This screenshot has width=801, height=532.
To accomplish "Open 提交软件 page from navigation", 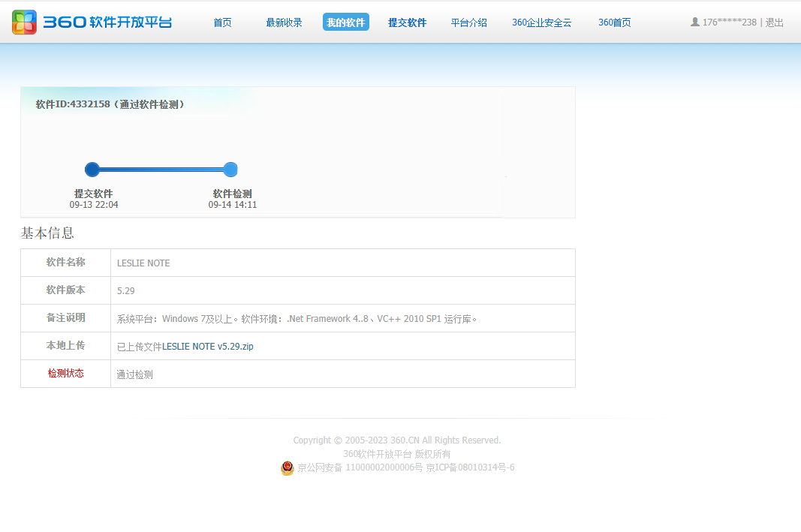I will pos(407,23).
